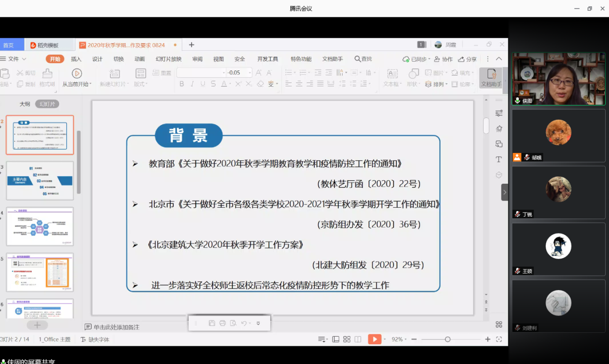
Task: Switch sidebar to Outline view
Action: coord(24,104)
